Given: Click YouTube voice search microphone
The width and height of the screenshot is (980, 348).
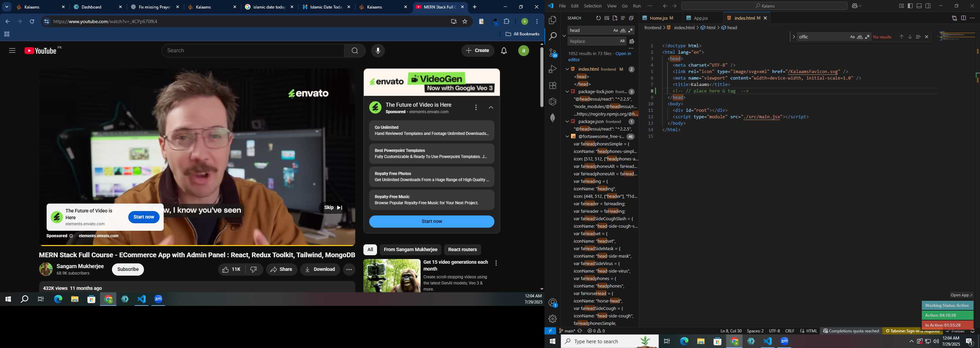Looking at the screenshot, I should coord(378,51).
